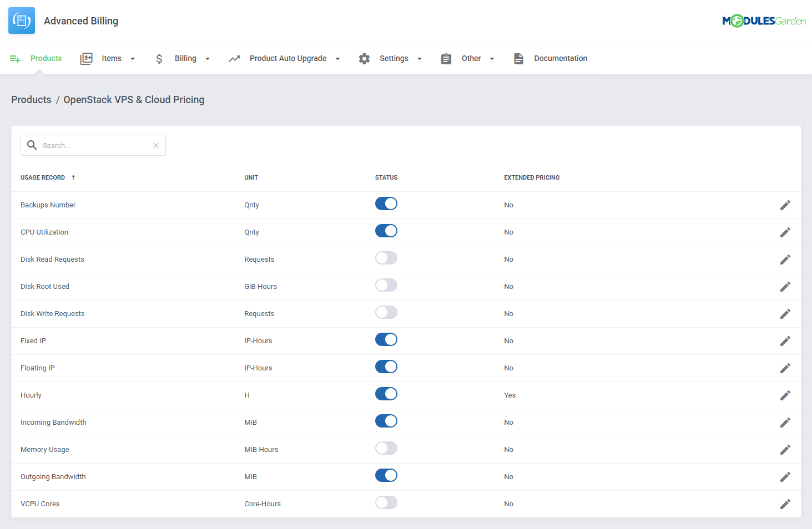Sort by the Usage Record column header
The image size is (812, 529).
pos(43,177)
